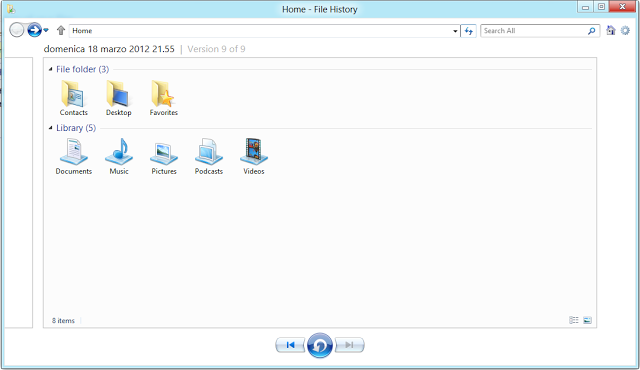The height and width of the screenshot is (370, 640).
Task: Go to the Home location icon
Action: coord(611,30)
